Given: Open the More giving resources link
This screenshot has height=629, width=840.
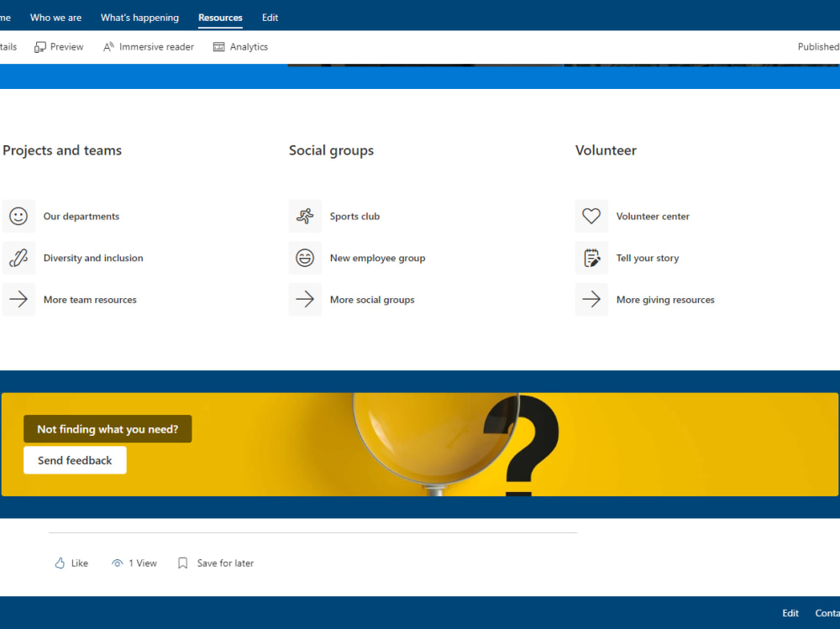Looking at the screenshot, I should (665, 300).
